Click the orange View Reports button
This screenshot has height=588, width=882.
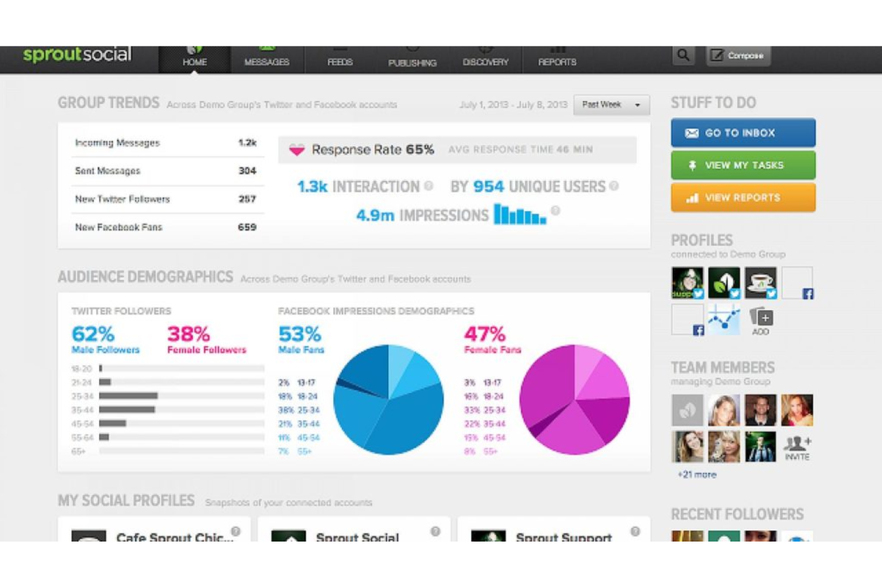pos(743,197)
